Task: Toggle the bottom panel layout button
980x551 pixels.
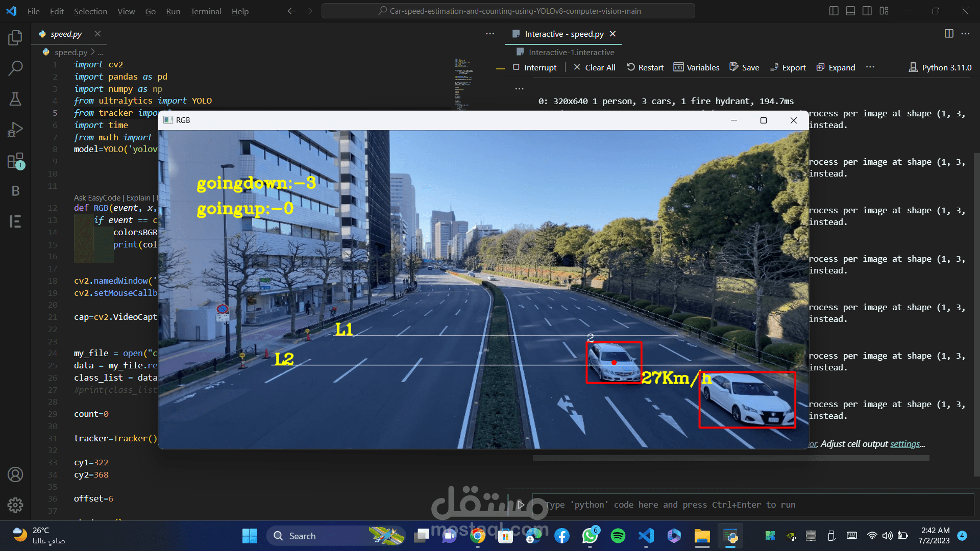Action: point(850,11)
